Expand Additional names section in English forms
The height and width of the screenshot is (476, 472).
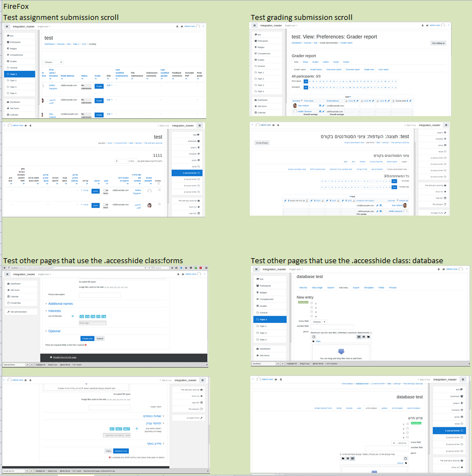(60, 304)
